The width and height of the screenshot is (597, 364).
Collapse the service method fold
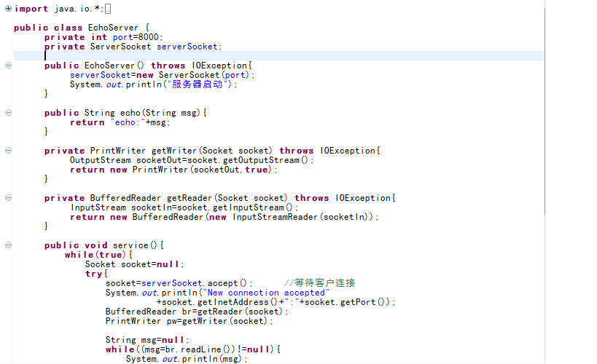(x=8, y=245)
